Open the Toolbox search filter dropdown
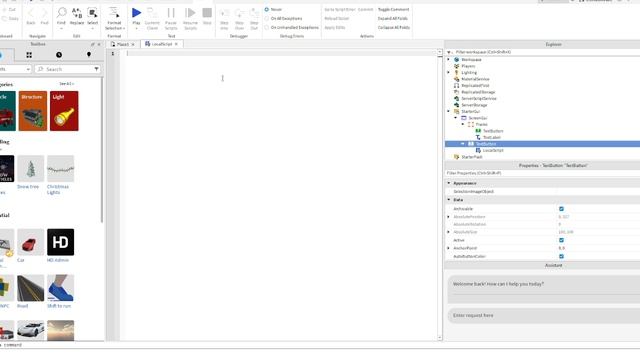640x360 pixels. pyautogui.click(x=96, y=69)
